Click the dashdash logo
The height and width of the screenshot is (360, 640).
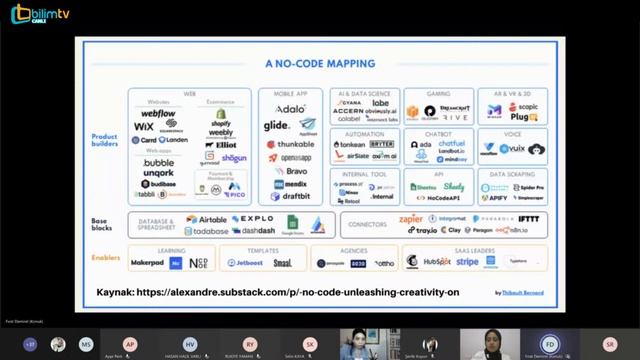tap(253, 231)
